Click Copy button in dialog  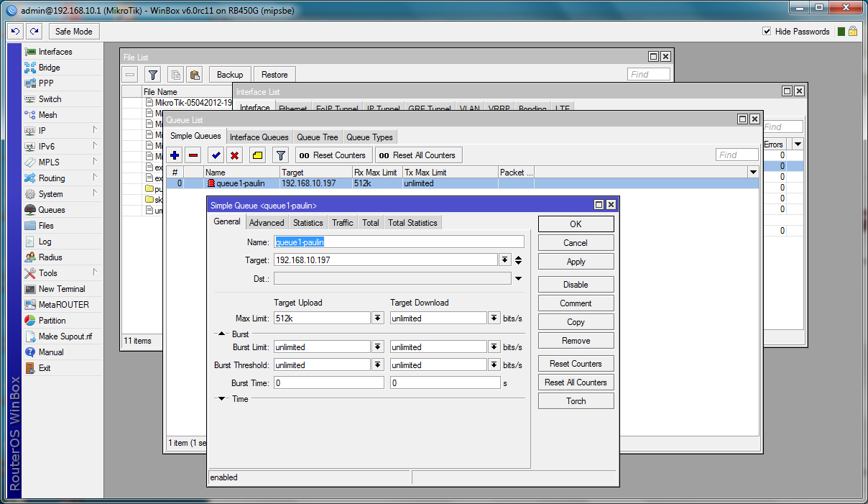(x=576, y=322)
